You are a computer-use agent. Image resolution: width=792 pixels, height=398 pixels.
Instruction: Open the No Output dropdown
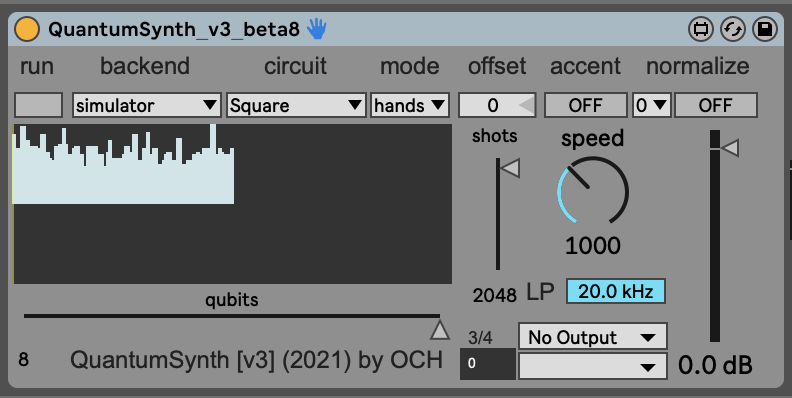click(x=592, y=336)
